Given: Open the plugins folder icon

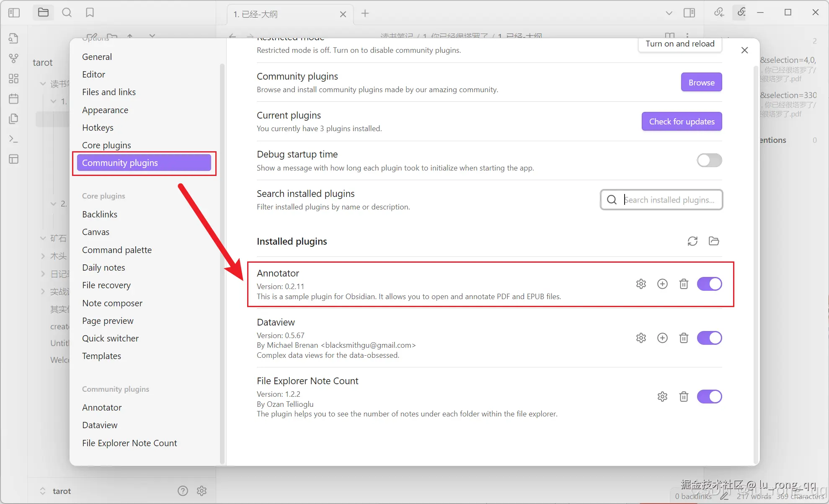Looking at the screenshot, I should [714, 241].
